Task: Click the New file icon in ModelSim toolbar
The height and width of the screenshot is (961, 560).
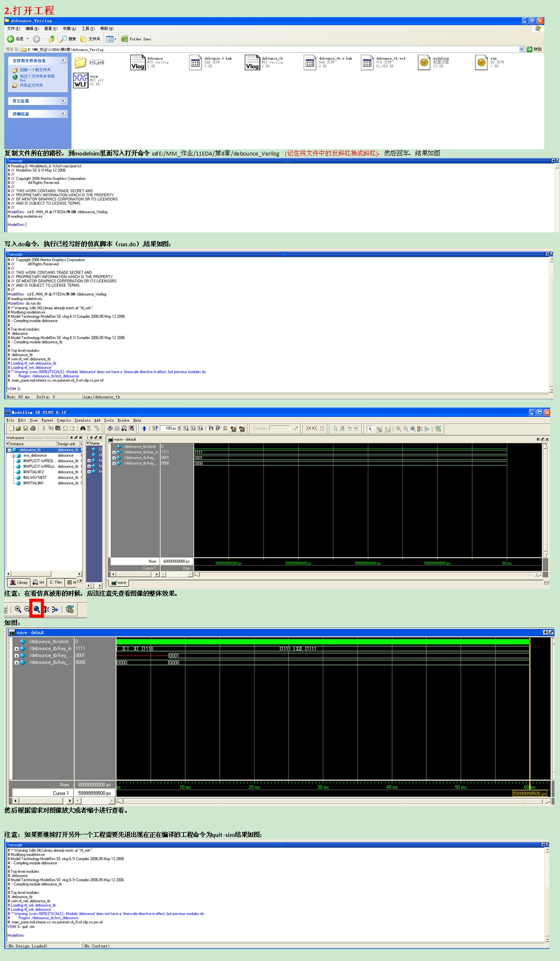Action: click(12, 428)
